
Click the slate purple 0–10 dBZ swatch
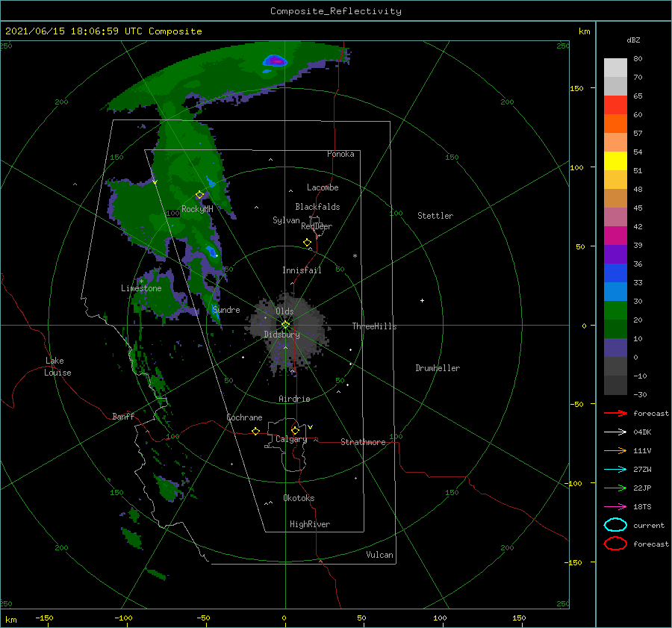[x=615, y=347]
